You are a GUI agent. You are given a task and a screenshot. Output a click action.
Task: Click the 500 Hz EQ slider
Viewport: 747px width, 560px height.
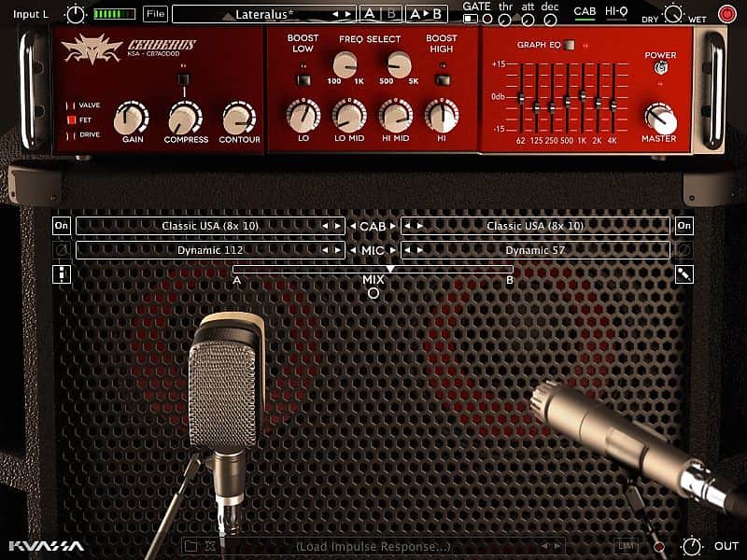coord(567,101)
